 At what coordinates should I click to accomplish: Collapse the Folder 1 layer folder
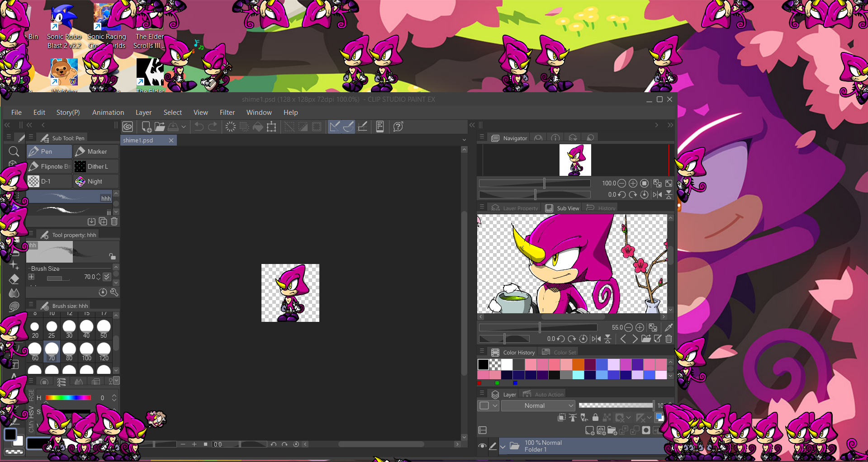coord(503,447)
